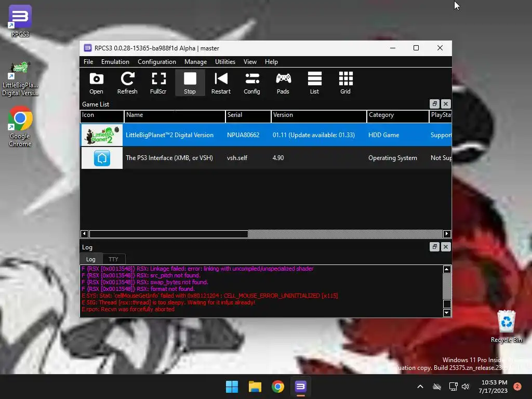The image size is (532, 399).
Task: Switch game view to Grid mode
Action: click(345, 83)
